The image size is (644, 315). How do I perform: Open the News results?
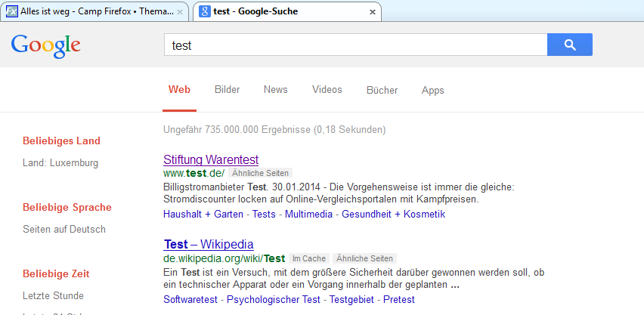276,90
